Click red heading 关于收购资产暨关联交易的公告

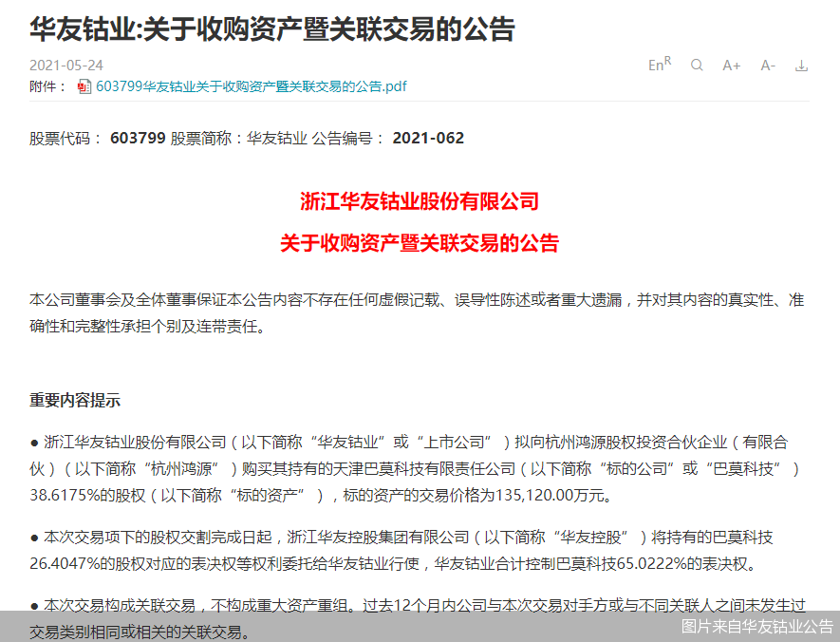420,243
